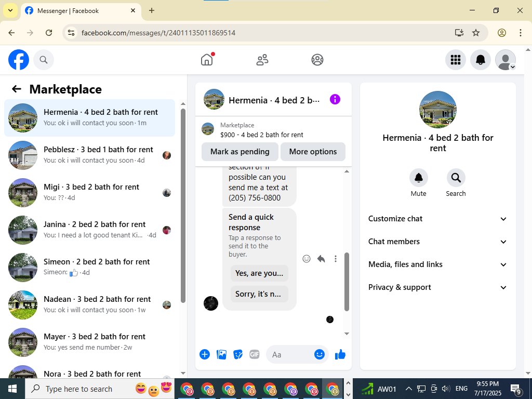Open conversation information purple icon
532x399 pixels.
[335, 99]
